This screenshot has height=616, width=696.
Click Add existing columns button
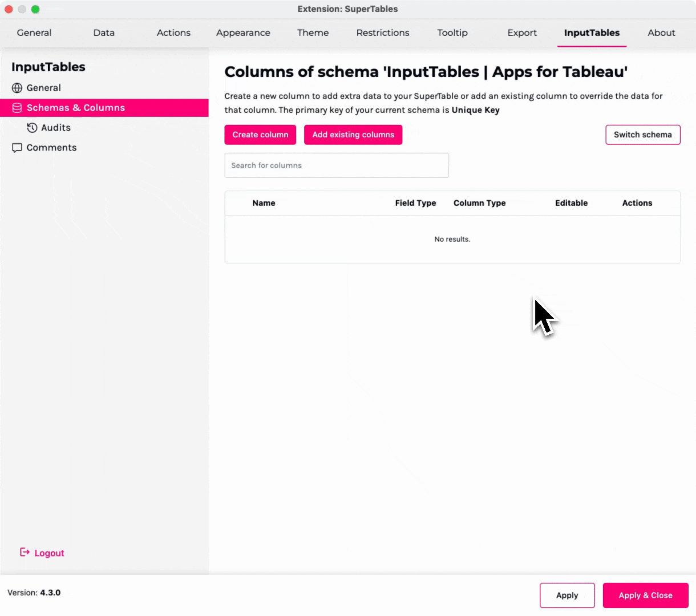click(x=353, y=135)
